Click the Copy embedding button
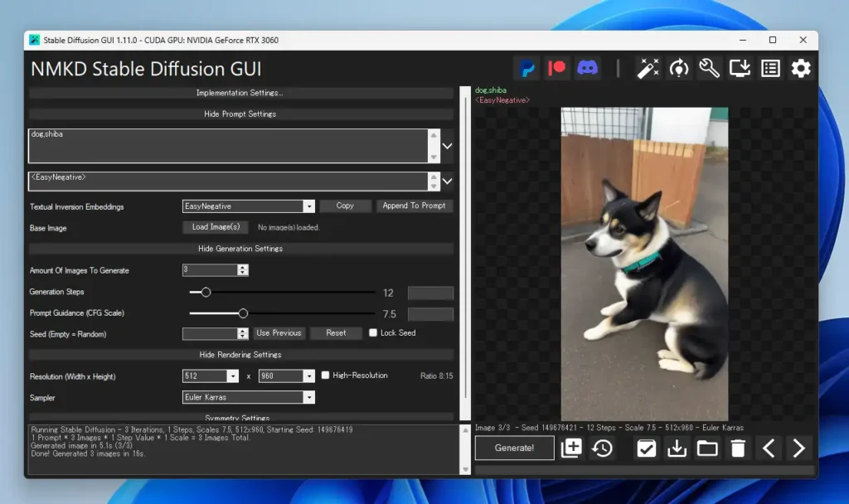Viewport: 849px width, 504px height. 345,206
